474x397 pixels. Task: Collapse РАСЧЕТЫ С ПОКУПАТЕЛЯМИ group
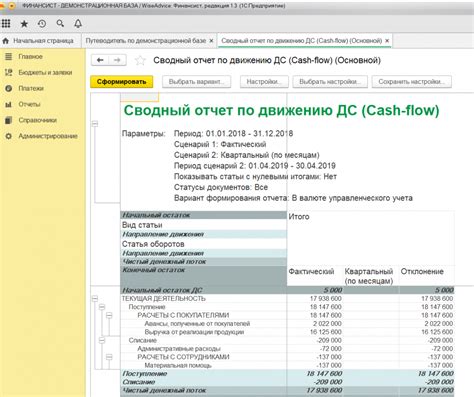pyautogui.click(x=109, y=315)
